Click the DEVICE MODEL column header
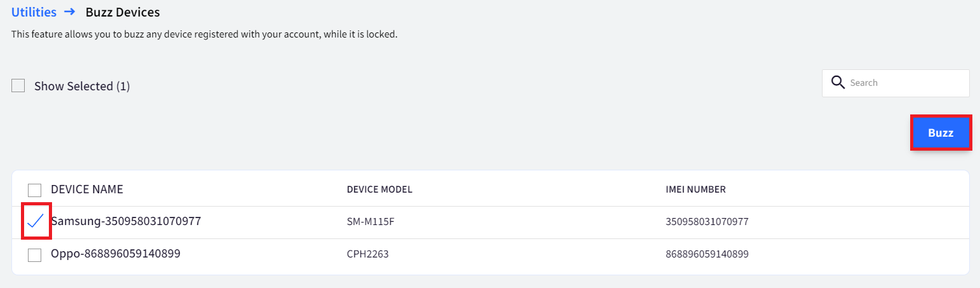This screenshot has height=288, width=980. click(x=380, y=189)
